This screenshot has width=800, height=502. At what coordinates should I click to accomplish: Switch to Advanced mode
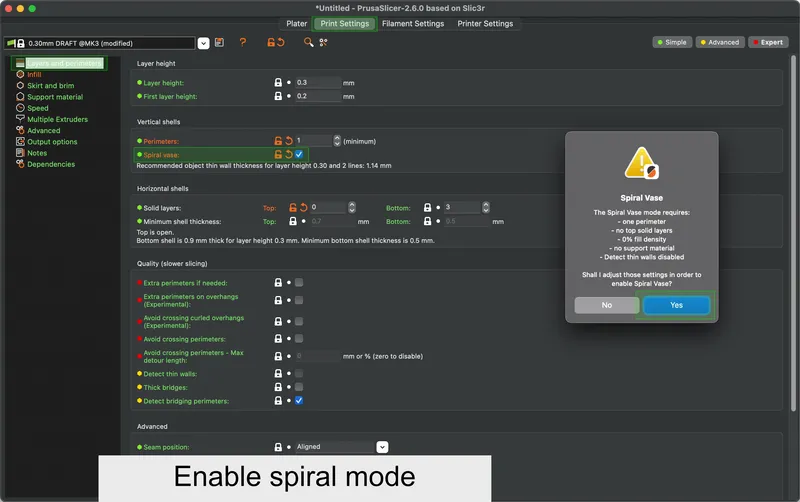[x=719, y=42]
